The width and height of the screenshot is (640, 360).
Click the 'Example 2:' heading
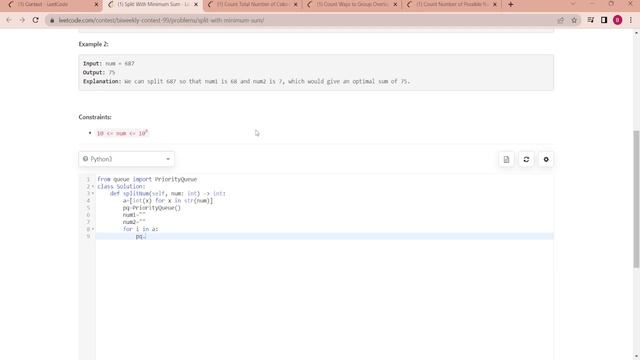point(93,44)
